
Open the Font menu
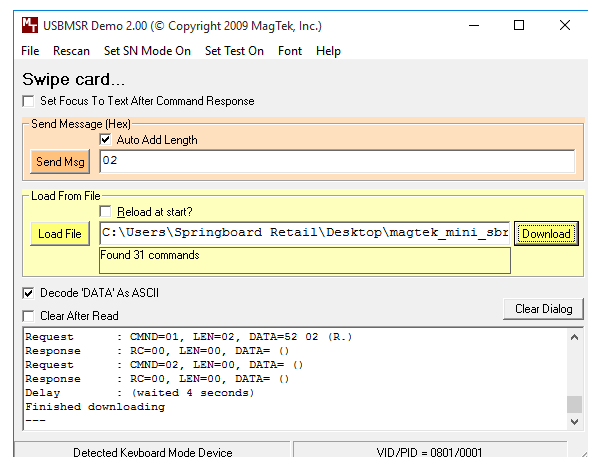click(290, 51)
